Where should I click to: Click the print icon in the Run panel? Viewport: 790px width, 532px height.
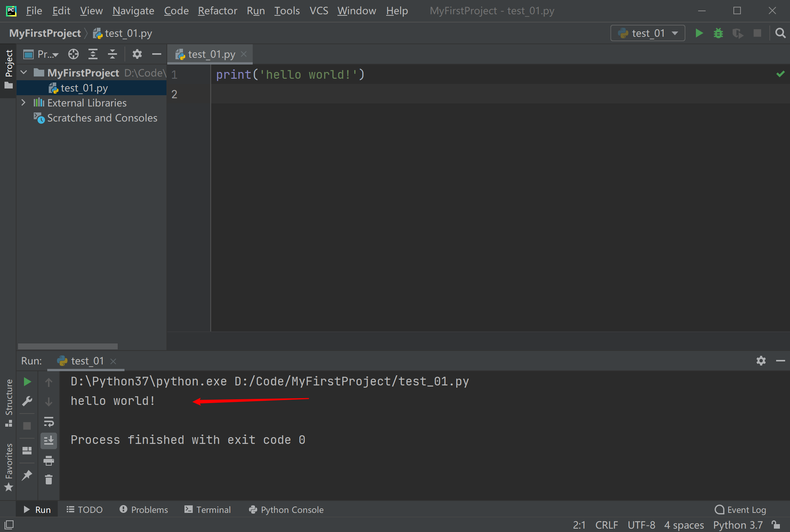(x=49, y=460)
